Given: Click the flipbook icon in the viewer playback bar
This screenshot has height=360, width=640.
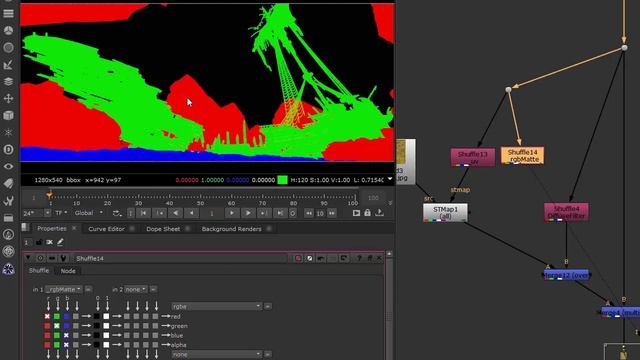Looking at the screenshot, I should tap(356, 213).
